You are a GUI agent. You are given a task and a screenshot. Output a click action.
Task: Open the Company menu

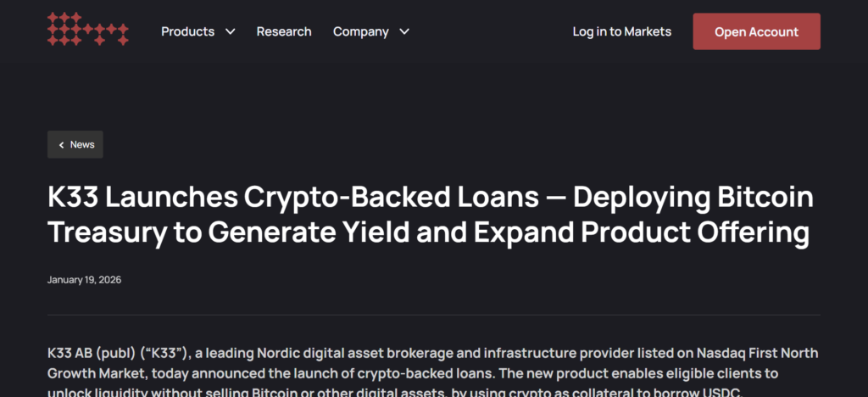(x=361, y=31)
